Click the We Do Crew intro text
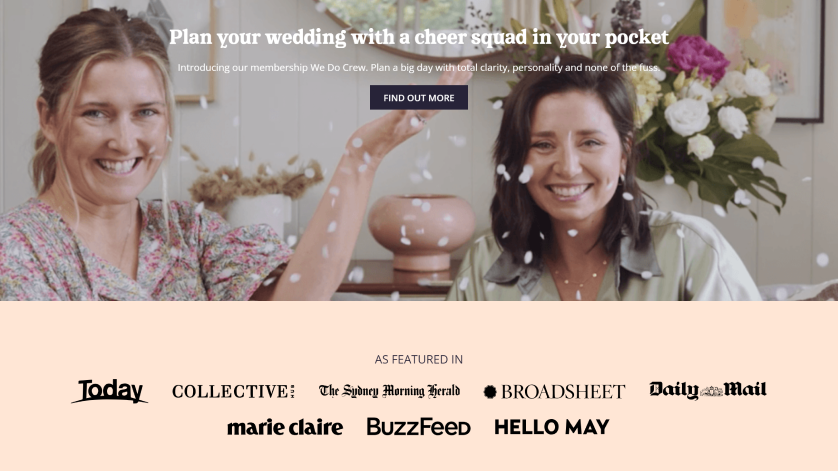 (418, 67)
